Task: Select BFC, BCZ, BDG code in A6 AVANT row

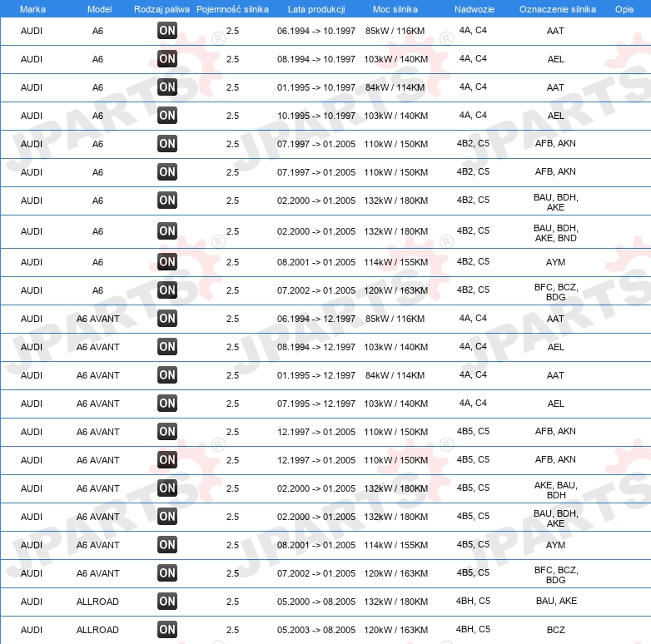Action: point(556,575)
